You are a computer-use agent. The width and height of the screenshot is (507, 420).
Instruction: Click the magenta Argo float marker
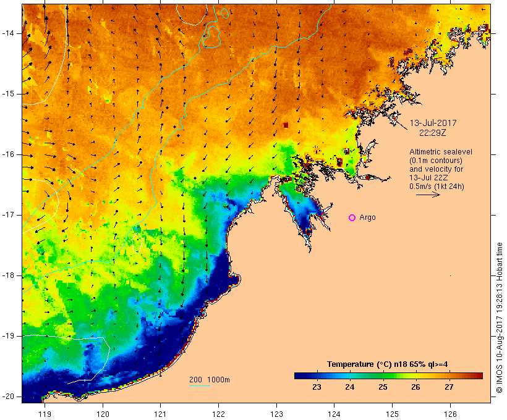tap(352, 218)
